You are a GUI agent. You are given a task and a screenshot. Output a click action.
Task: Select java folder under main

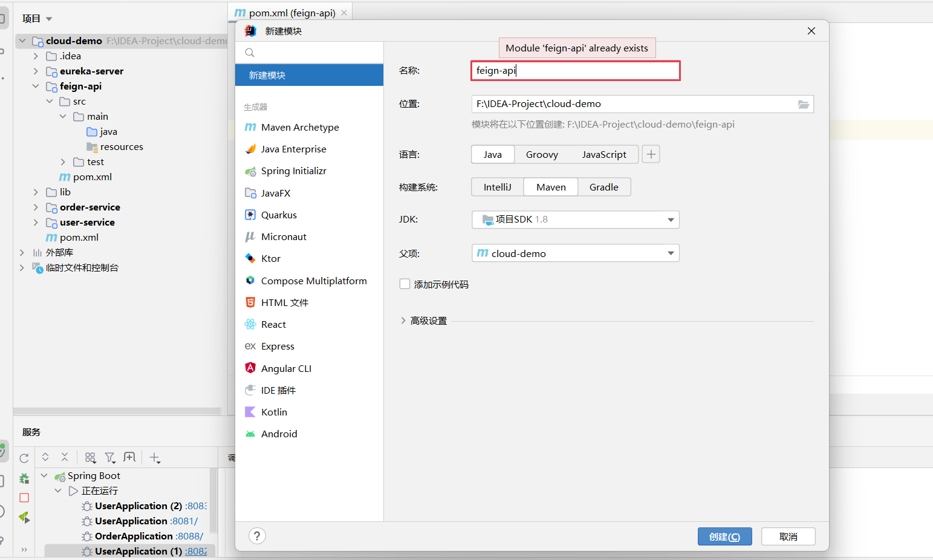pos(102,131)
